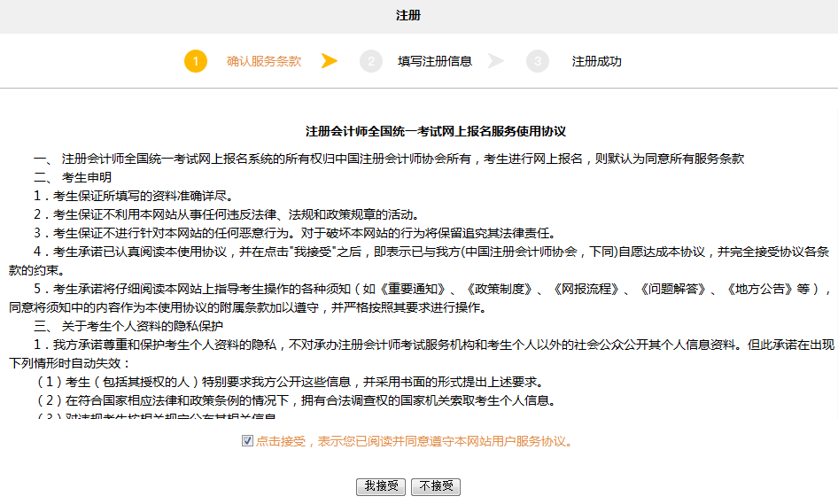This screenshot has height=504, width=838.
Task: Click the orange 点击接受 checkbox label text
Action: click(x=414, y=441)
